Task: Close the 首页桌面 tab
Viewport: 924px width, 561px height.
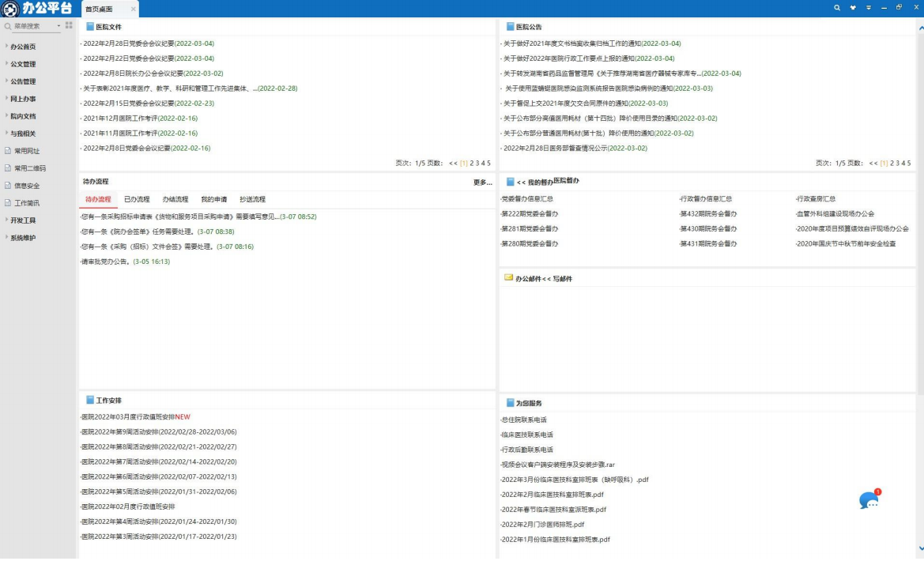Action: click(x=133, y=9)
